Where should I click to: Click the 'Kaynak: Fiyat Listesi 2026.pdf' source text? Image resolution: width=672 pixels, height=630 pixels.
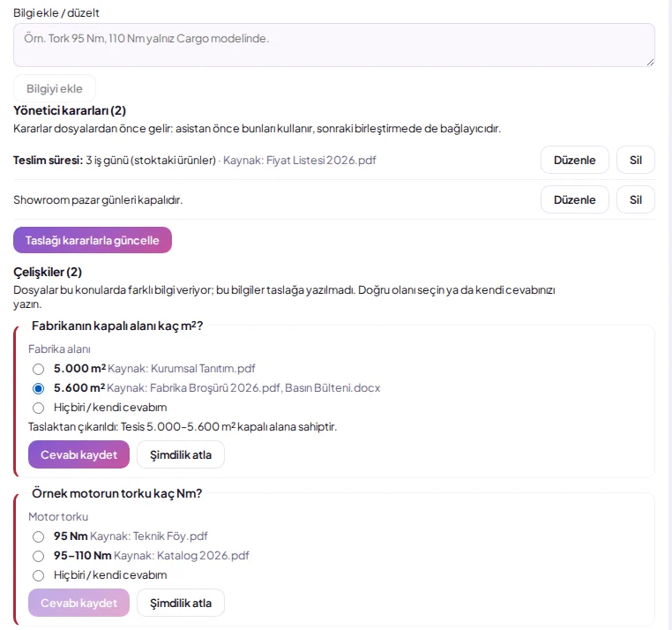click(x=300, y=160)
